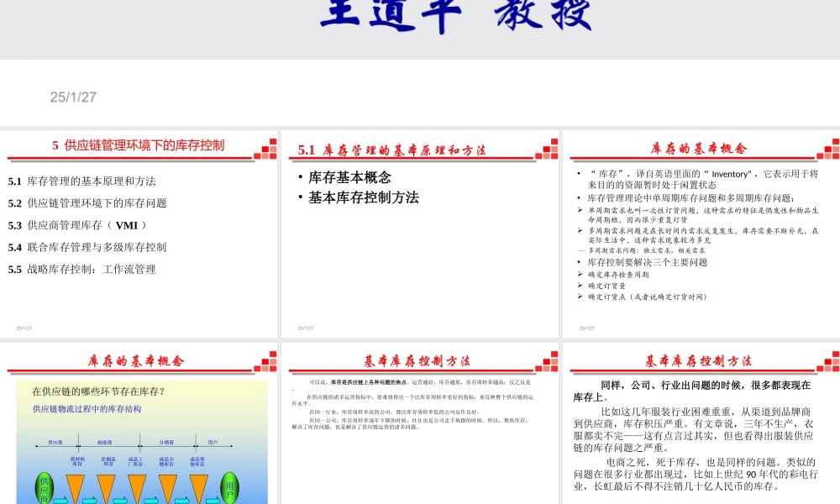Expand the arrow item 确定订货点
840x504 pixels.
(645, 297)
